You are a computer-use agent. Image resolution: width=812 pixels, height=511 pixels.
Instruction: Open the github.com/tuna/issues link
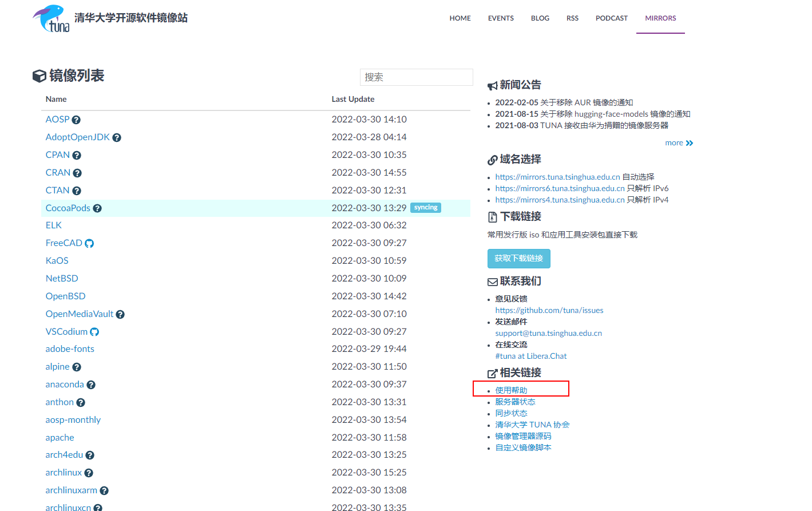pyautogui.click(x=549, y=310)
